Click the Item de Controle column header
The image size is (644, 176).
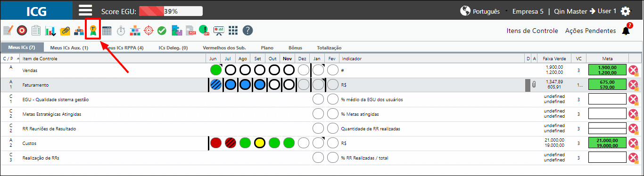point(113,58)
